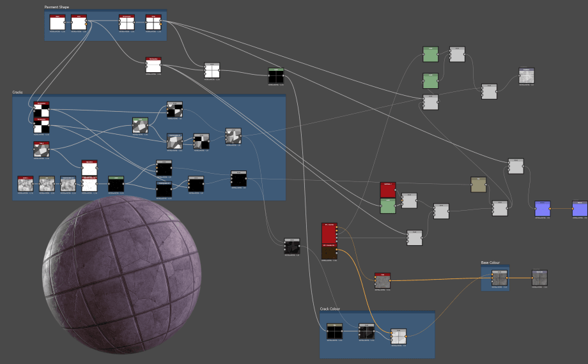Select the red-header cells node below the checker nodes
588x364 pixels.
click(42, 149)
